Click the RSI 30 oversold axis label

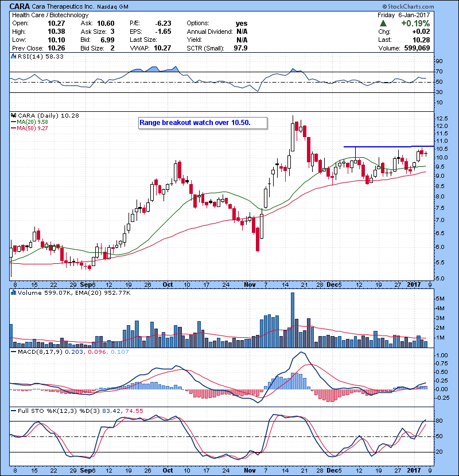[439, 92]
